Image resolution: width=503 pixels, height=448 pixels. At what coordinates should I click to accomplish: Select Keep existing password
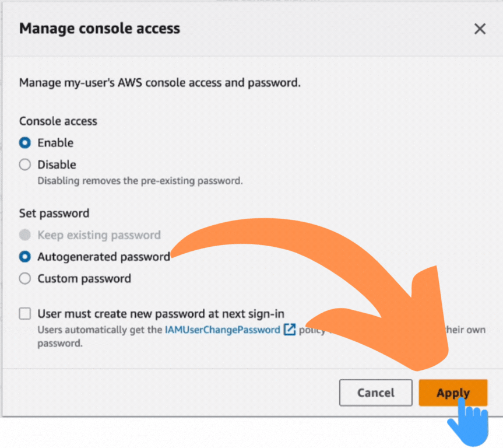click(23, 235)
